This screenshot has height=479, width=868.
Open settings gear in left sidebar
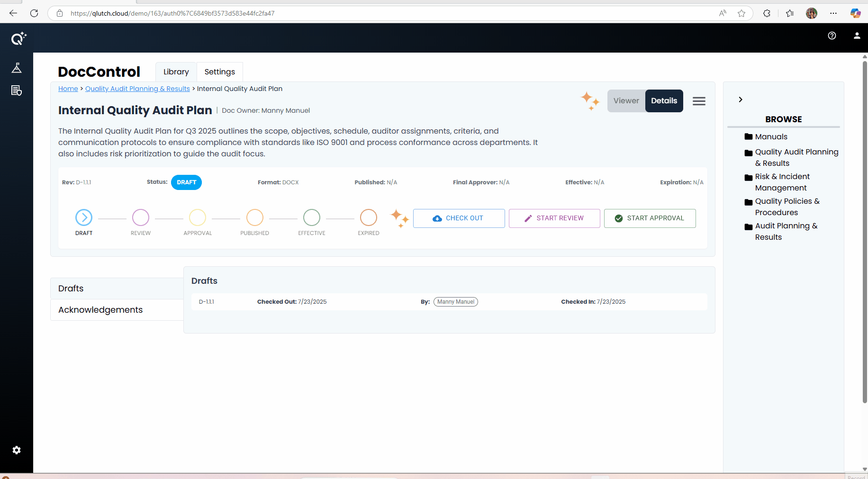pos(17,450)
